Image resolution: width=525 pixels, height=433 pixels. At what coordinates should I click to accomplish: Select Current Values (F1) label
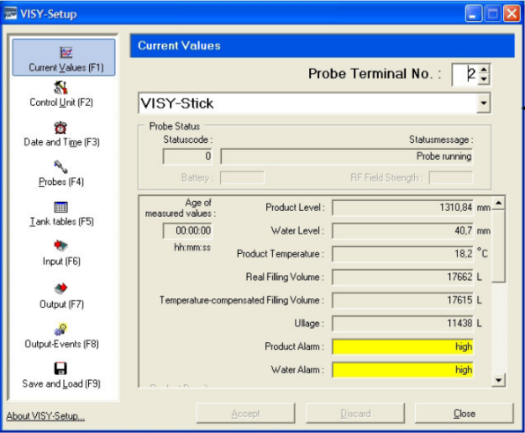click(x=66, y=68)
